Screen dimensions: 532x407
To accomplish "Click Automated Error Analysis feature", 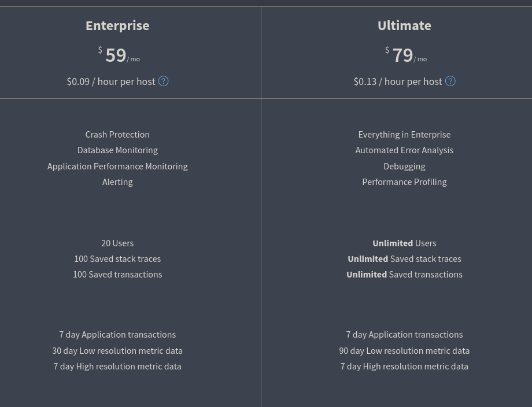I will pos(404,150).
